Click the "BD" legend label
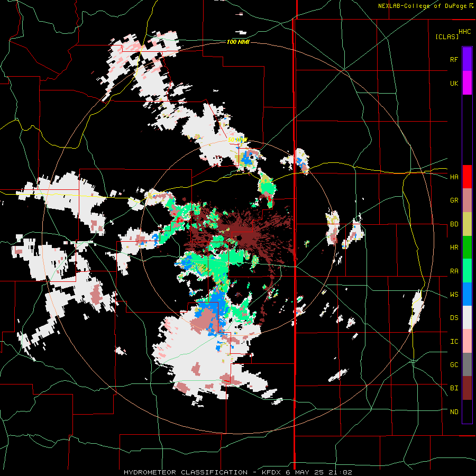 pyautogui.click(x=454, y=224)
